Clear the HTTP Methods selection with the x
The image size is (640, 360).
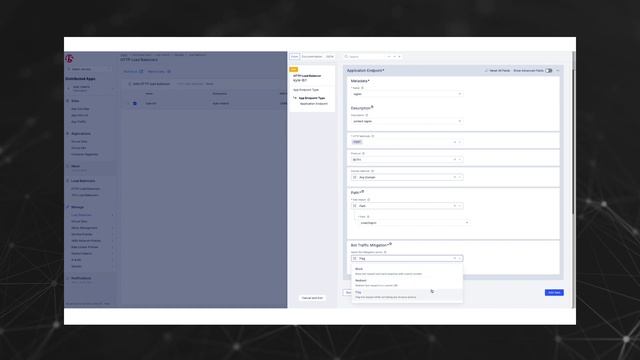click(455, 142)
